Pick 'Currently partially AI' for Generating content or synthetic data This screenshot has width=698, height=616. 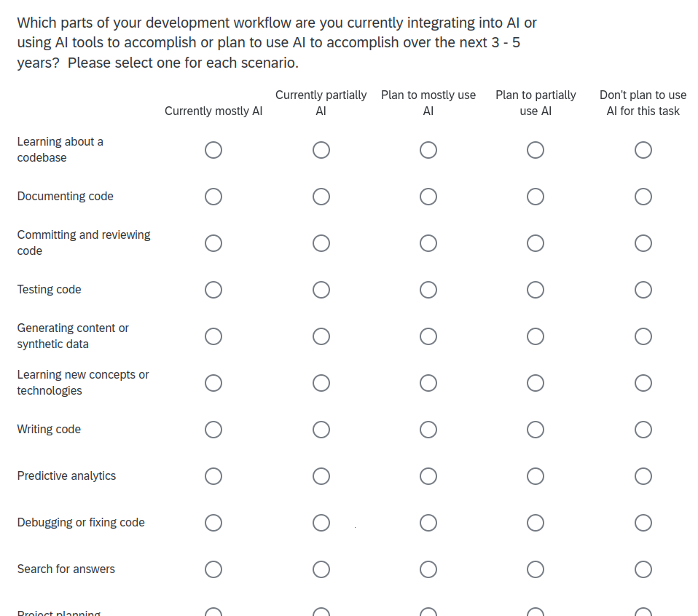click(321, 336)
